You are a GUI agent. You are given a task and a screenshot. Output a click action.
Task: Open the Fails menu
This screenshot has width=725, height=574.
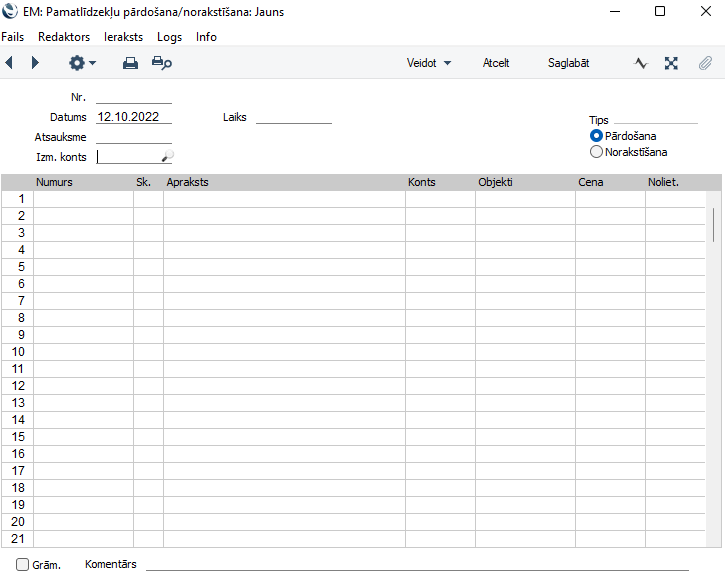(x=13, y=37)
